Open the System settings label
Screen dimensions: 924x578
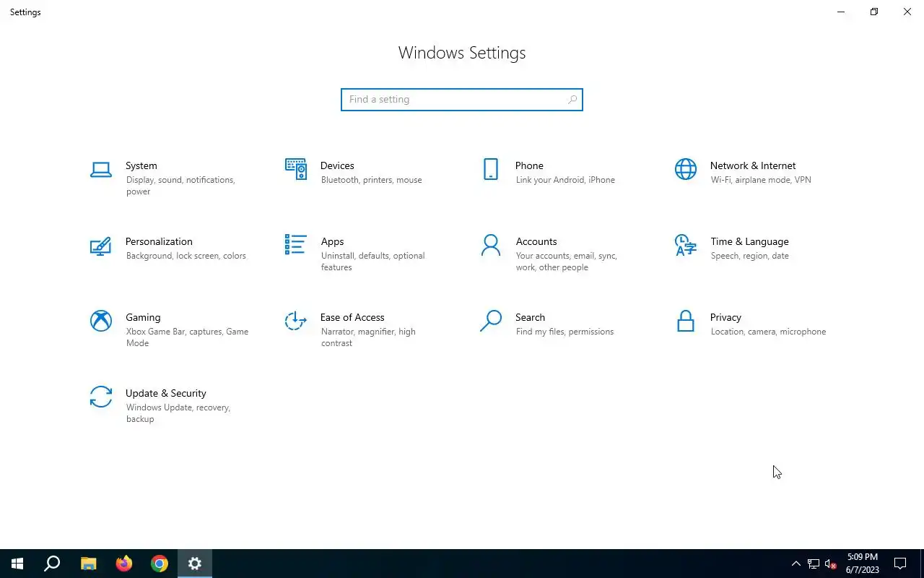click(x=141, y=165)
